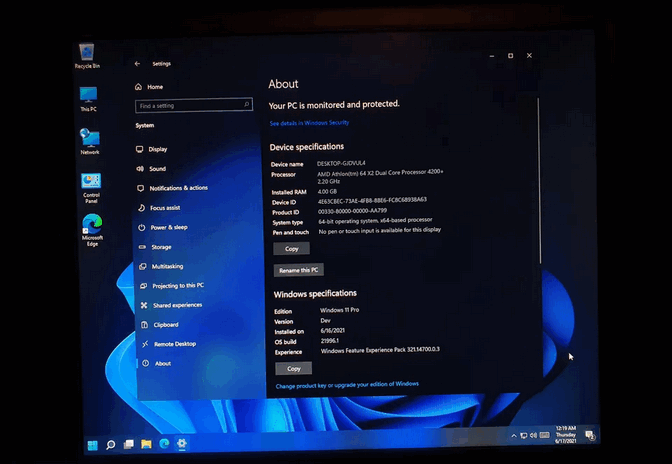
Task: Open Control Panel desktop icon
Action: pos(91,188)
